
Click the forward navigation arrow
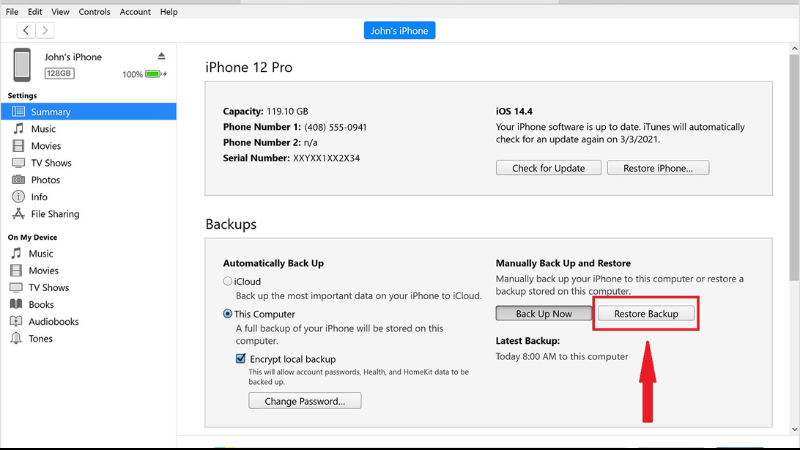[x=45, y=31]
